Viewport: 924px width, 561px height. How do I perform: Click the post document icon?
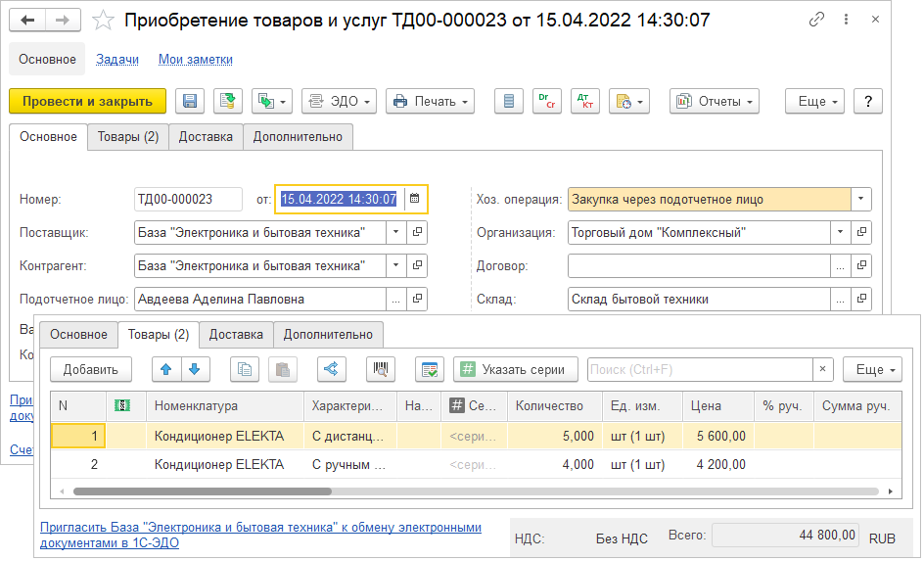pyautogui.click(x=227, y=101)
